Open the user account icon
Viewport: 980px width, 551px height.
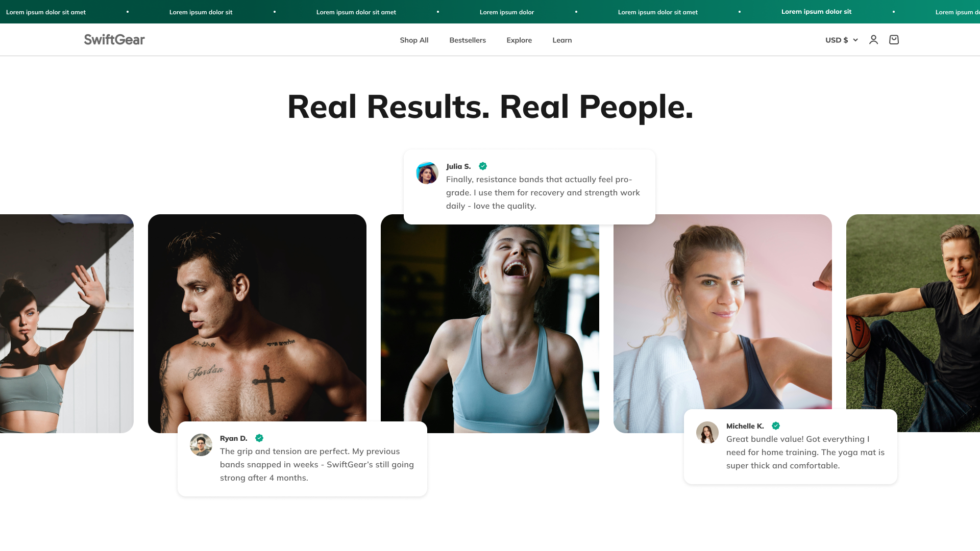tap(873, 40)
